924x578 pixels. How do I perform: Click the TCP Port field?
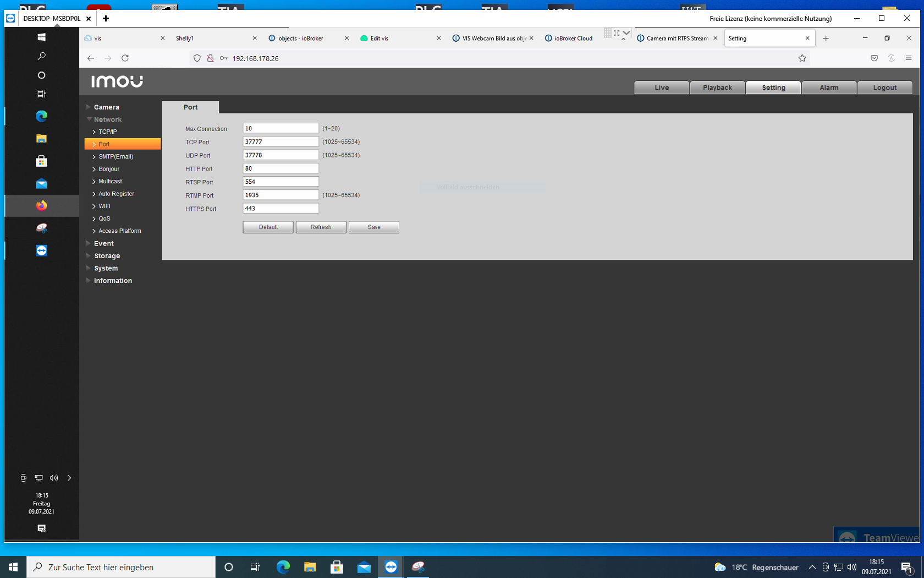coord(280,141)
